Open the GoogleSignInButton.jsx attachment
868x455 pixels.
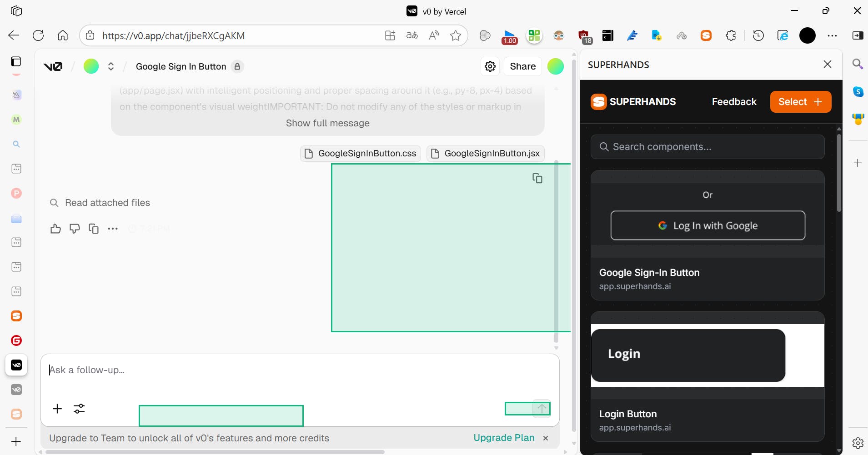tap(486, 154)
